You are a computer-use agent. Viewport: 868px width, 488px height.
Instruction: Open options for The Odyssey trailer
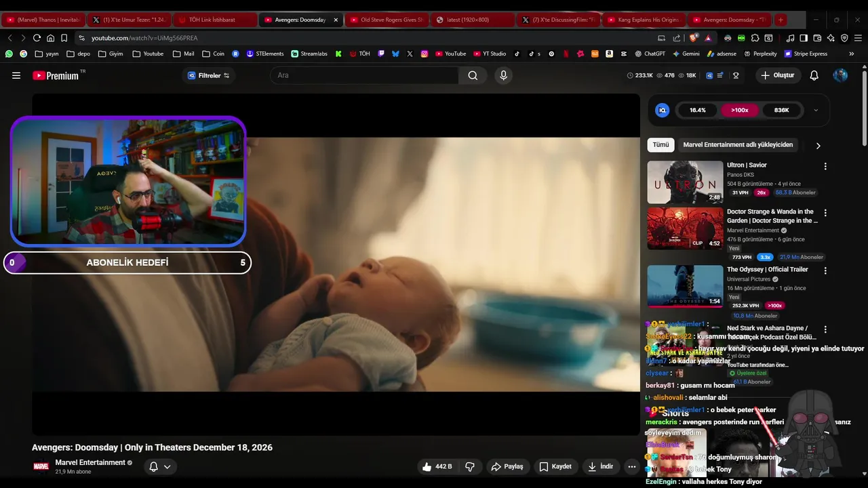tap(825, 270)
